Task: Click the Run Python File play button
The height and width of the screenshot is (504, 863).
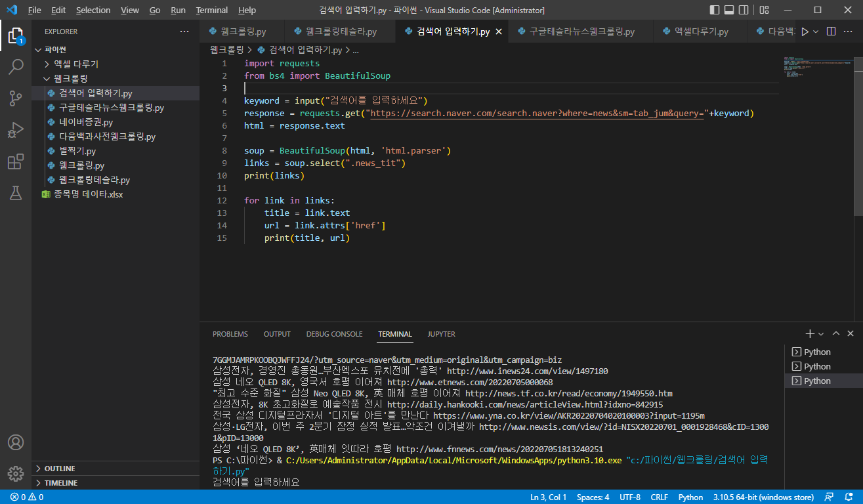Action: pyautogui.click(x=805, y=31)
